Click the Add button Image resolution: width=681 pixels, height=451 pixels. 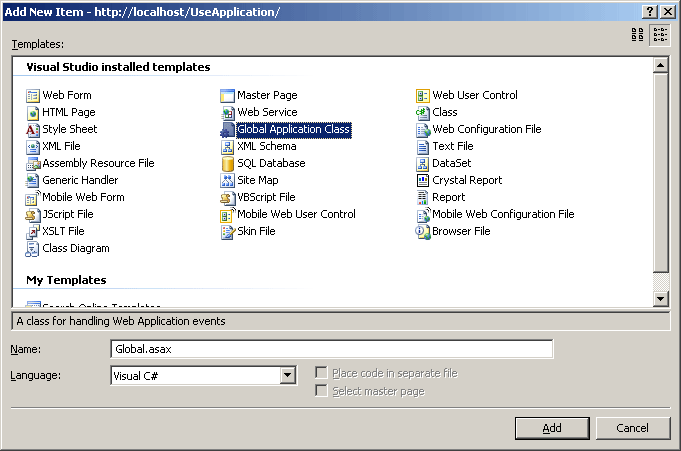[x=552, y=428]
